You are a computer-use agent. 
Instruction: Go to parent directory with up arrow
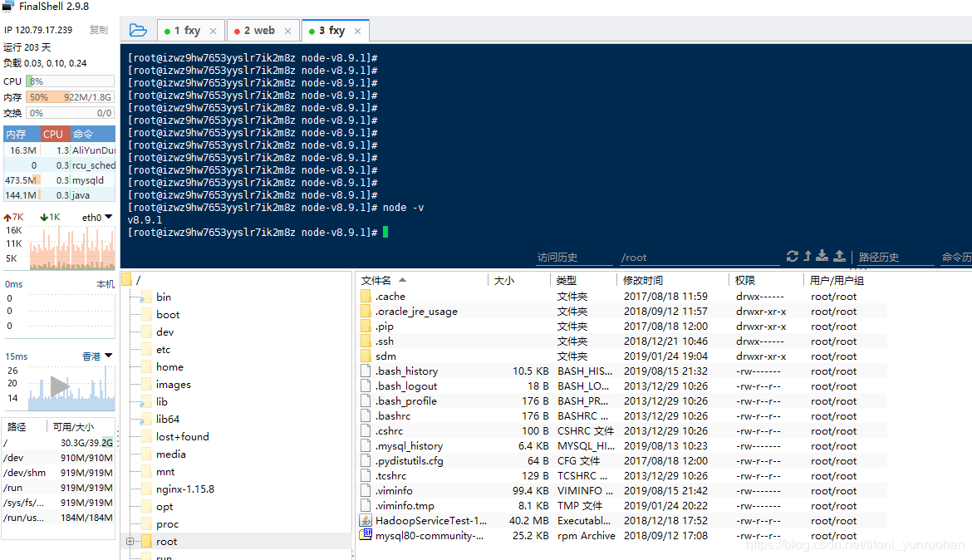[x=808, y=256]
